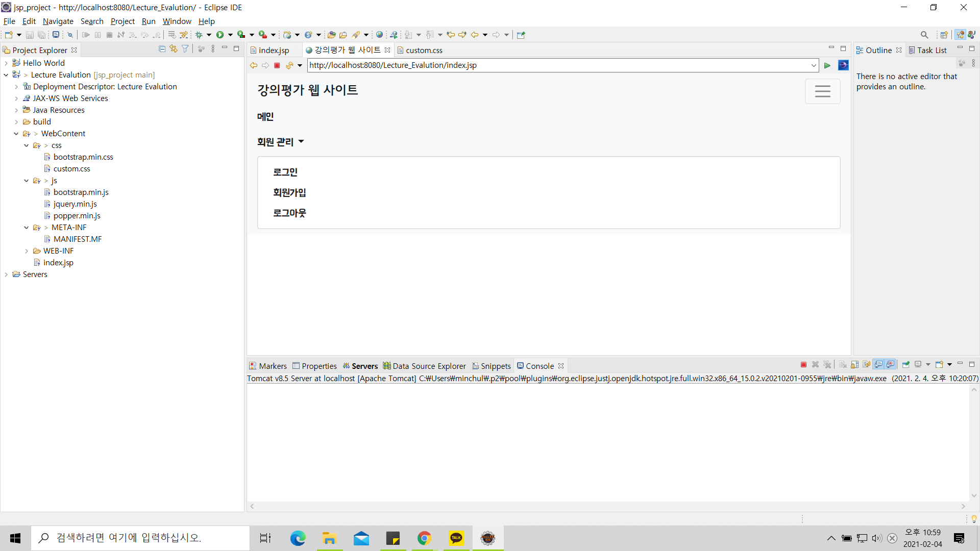Open the Project menu
Image resolution: width=980 pixels, height=551 pixels.
click(x=122, y=21)
